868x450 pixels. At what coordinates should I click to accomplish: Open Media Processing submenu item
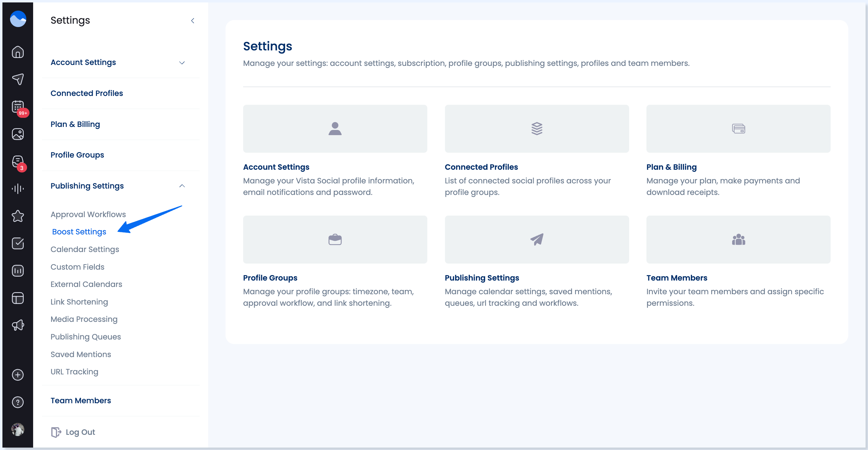[84, 319]
